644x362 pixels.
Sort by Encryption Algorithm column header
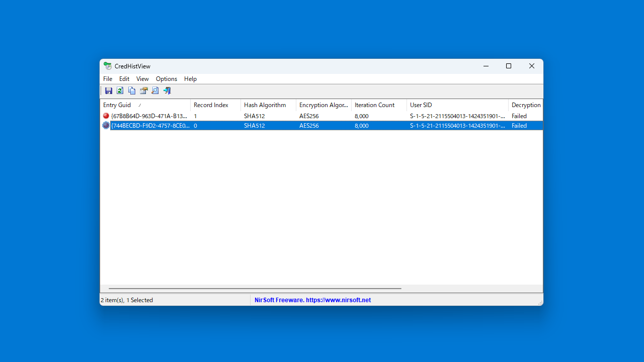point(324,105)
